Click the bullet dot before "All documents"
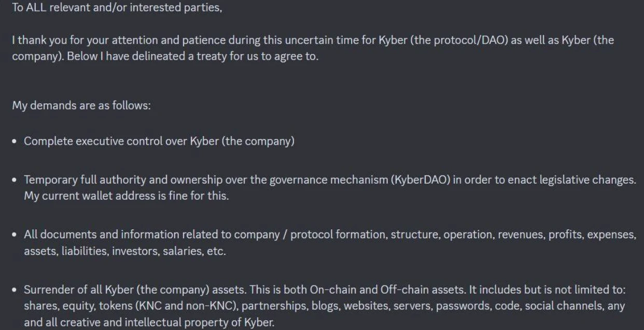Viewport: 644px width, 330px height. (16, 235)
